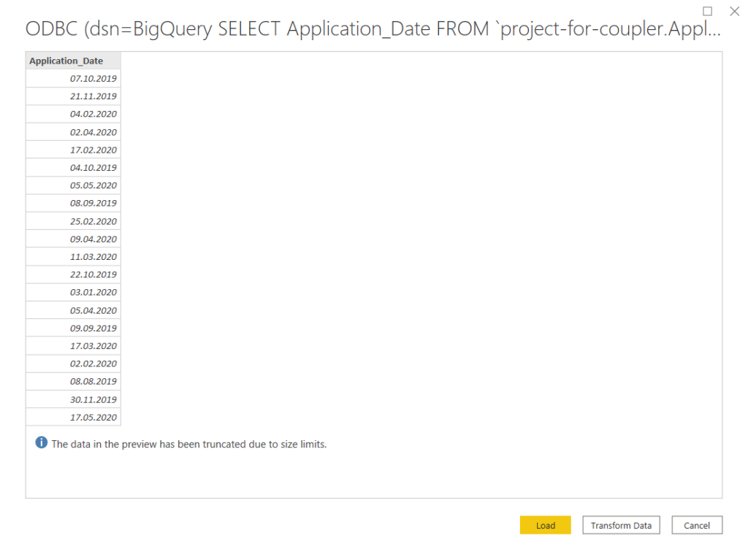Close the ODBC preview dialog

[x=734, y=12]
